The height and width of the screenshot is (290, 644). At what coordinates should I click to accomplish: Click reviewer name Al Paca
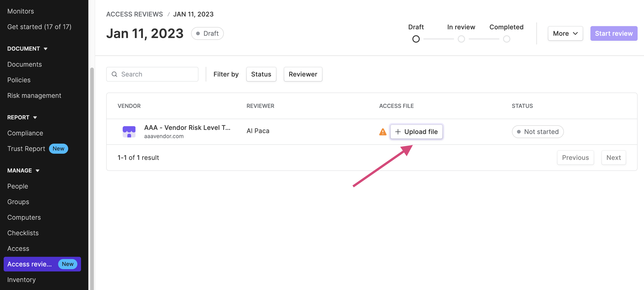[x=258, y=131]
